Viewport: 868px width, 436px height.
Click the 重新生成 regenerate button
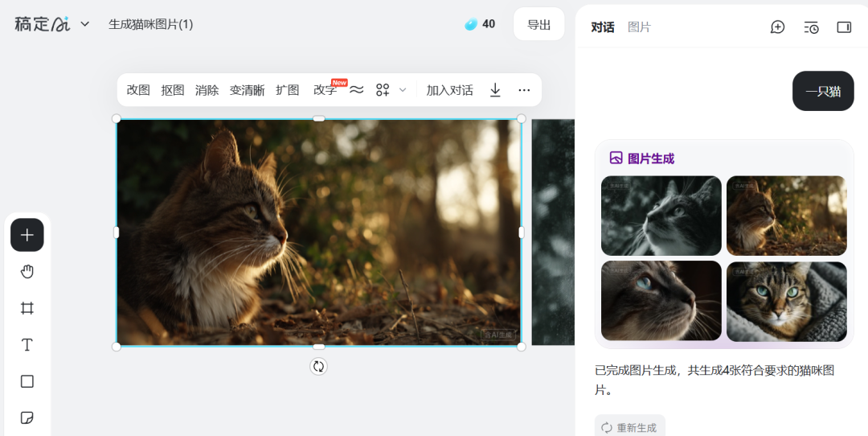point(630,426)
